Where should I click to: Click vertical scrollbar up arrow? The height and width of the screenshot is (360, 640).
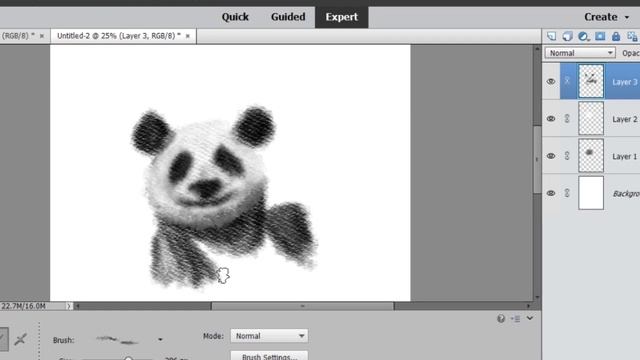click(x=537, y=49)
